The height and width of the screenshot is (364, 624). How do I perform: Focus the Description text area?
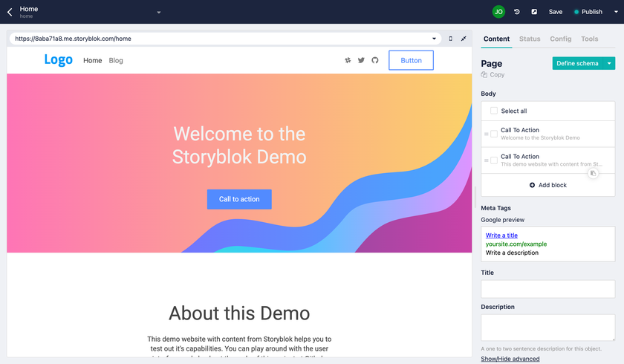pyautogui.click(x=548, y=328)
